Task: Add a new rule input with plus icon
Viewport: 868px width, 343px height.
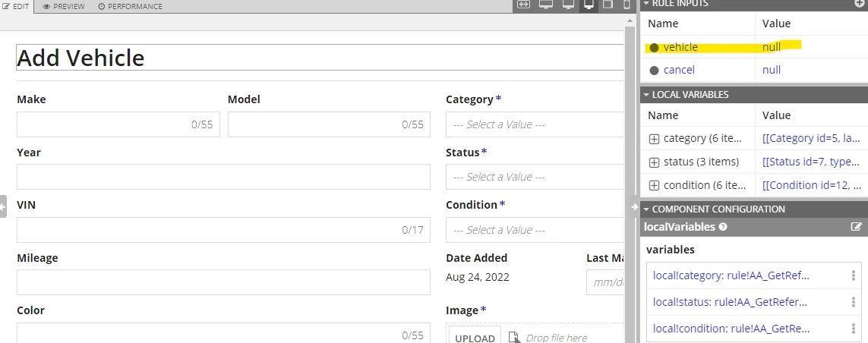Action: tap(859, 3)
